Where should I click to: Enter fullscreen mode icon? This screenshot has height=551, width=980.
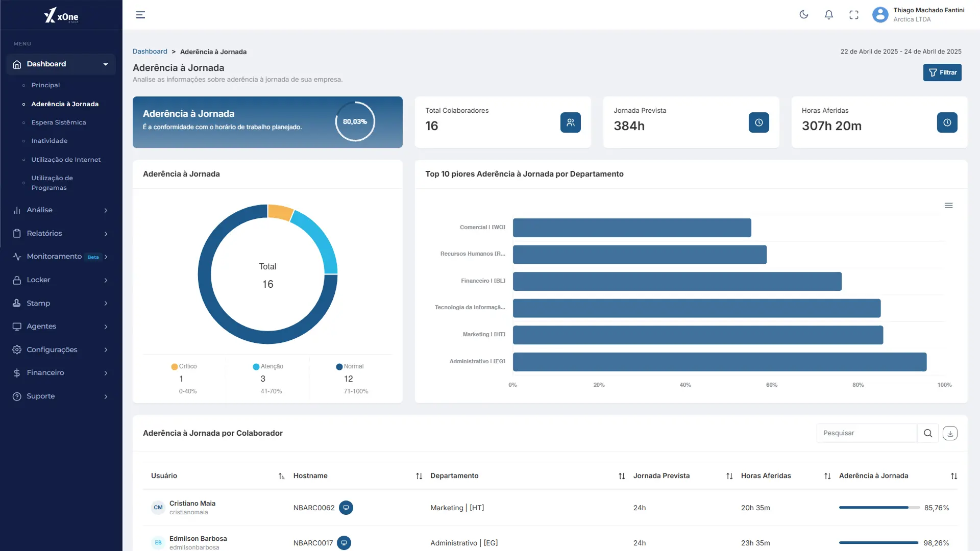854,15
